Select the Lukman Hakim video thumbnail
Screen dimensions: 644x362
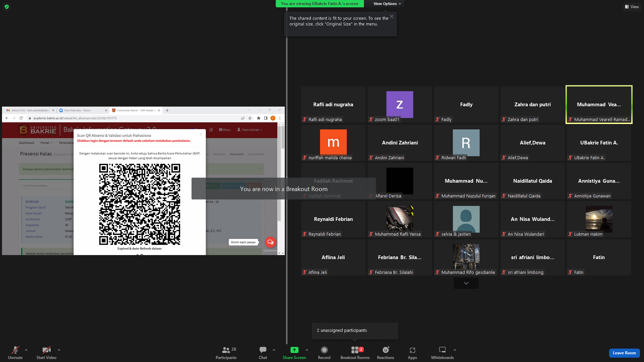pos(599,219)
